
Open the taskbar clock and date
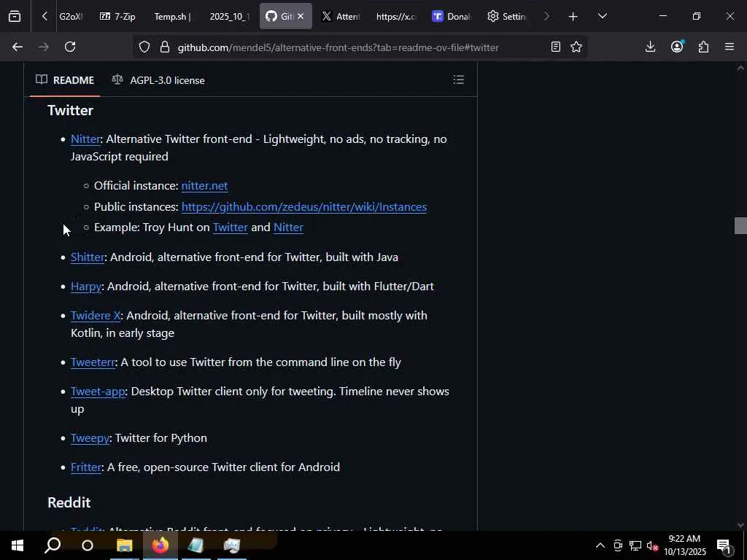684,545
